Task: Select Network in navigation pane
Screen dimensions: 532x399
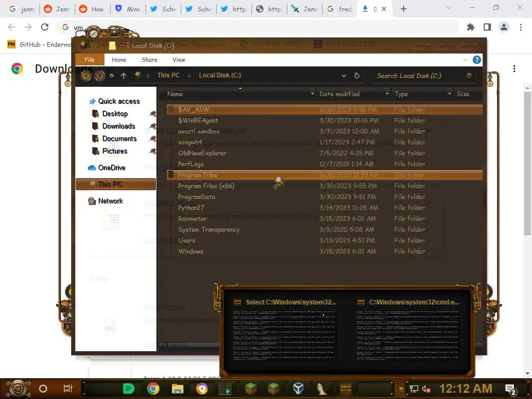Action: click(x=110, y=201)
